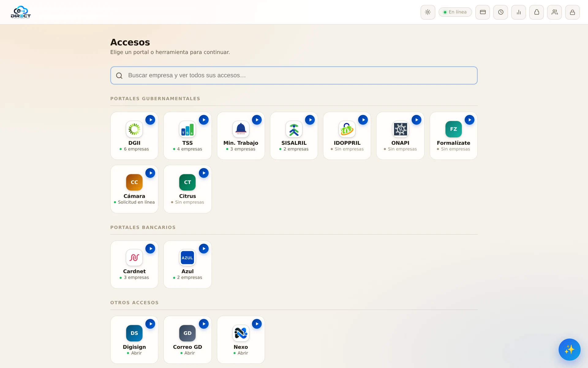Open the SISALRIL portal logo
Image resolution: width=588 pixels, height=368 pixels.
[x=294, y=129]
